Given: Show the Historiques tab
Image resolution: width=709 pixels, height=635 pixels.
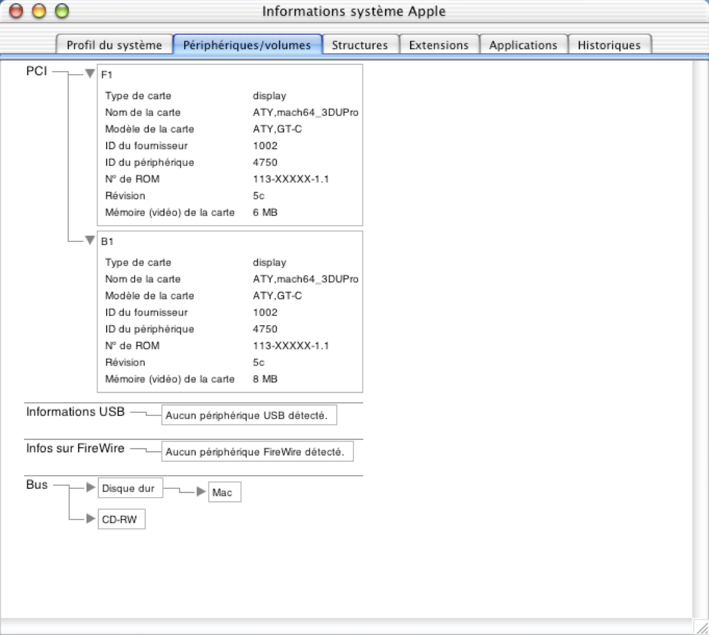Looking at the screenshot, I should click(x=609, y=44).
